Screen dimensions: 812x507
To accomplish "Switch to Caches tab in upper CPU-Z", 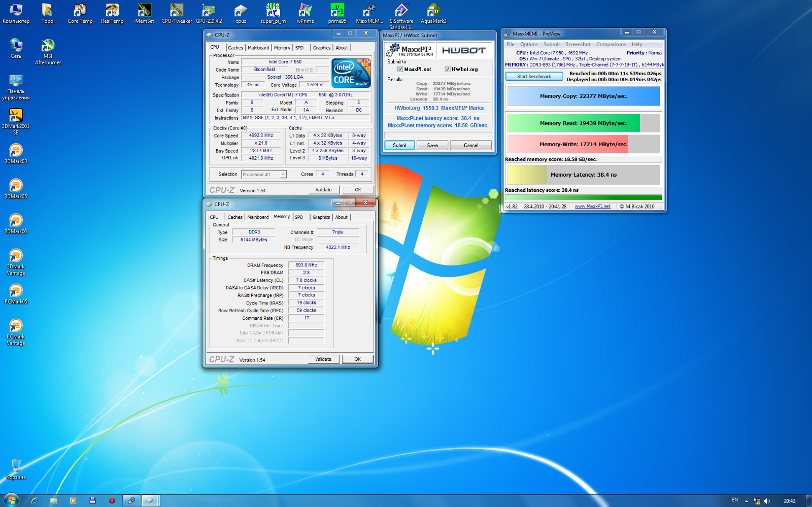I will (x=235, y=48).
